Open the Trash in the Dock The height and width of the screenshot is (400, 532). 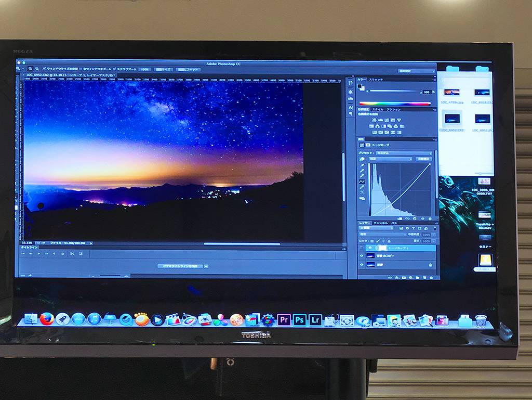coord(481,320)
